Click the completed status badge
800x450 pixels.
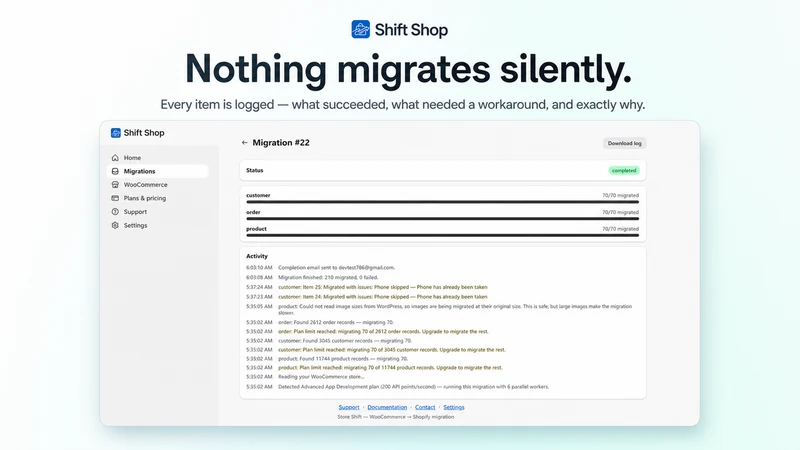(624, 170)
